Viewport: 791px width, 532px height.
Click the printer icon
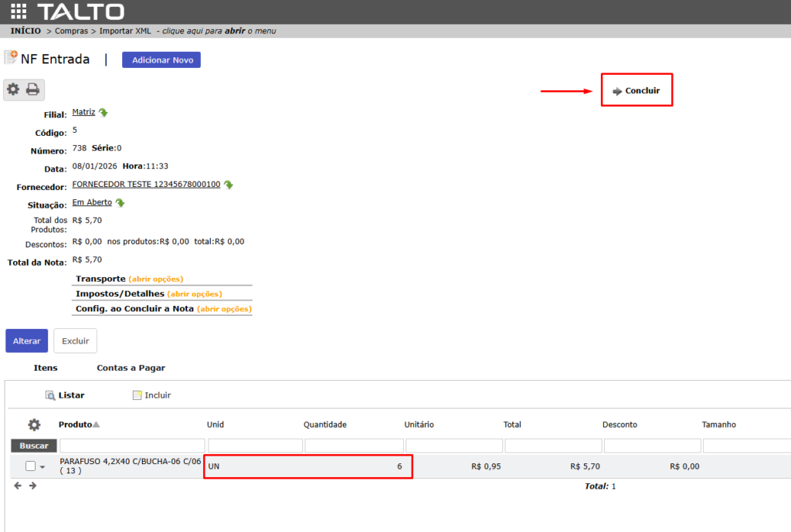[x=32, y=90]
